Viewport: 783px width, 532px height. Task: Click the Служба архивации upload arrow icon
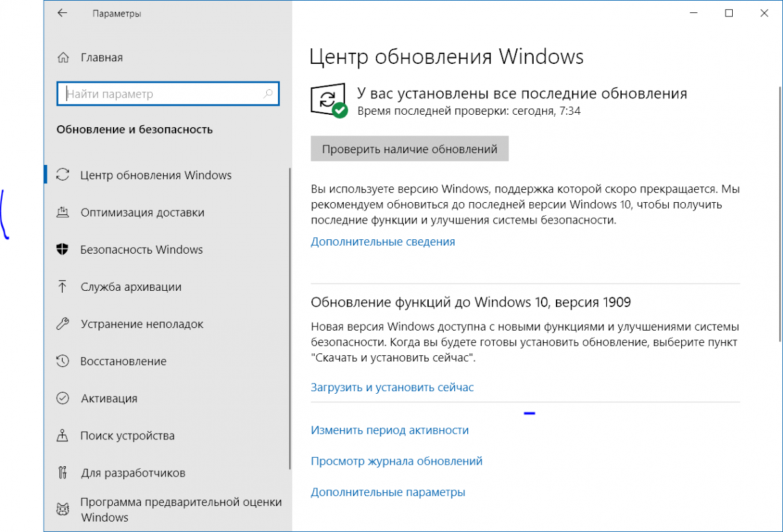[x=63, y=287]
